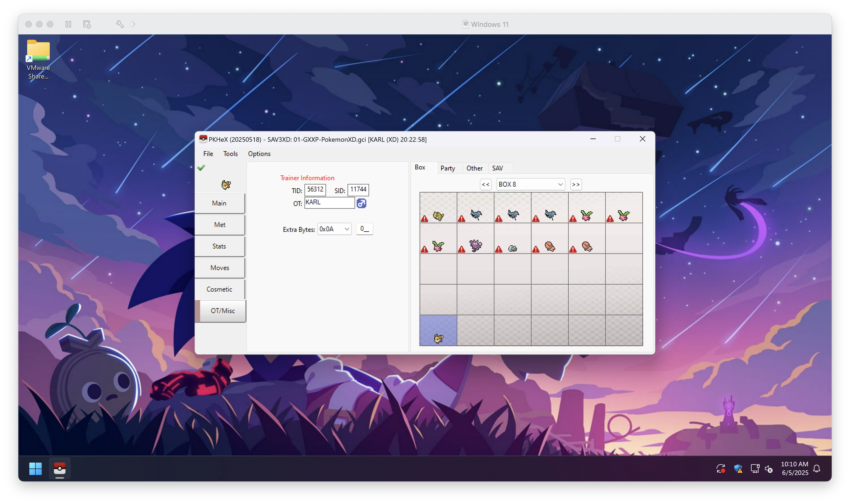Open the notification bell in the taskbar
The image size is (850, 504).
point(817,469)
